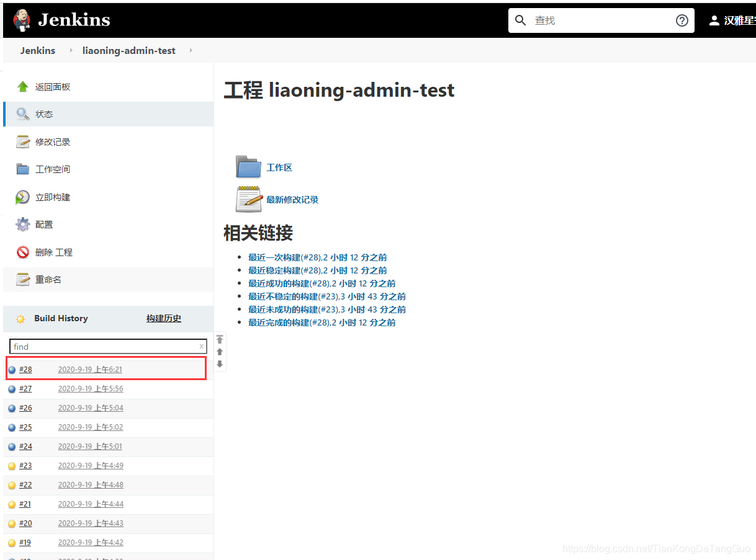Open the 配置 sidebar item
Viewport: 756px width, 560px height.
44,224
